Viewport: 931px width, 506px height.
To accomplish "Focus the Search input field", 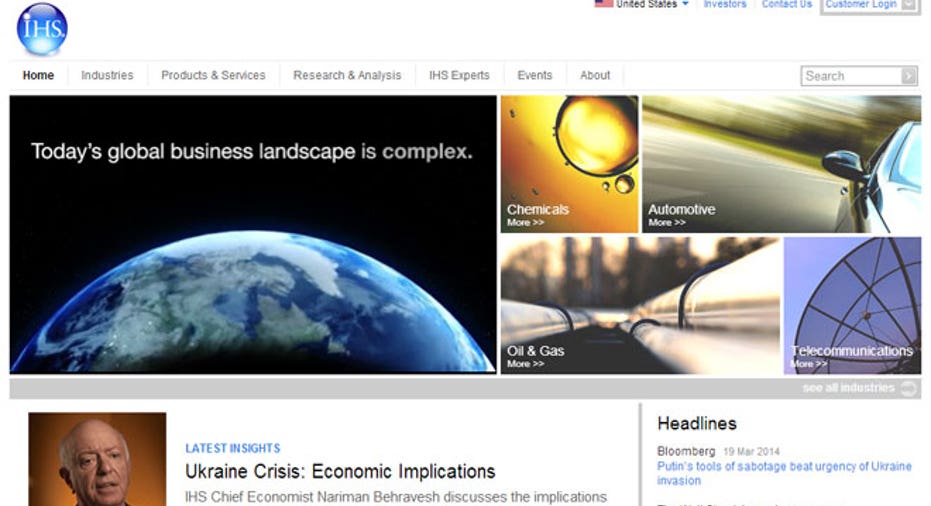I will click(851, 76).
